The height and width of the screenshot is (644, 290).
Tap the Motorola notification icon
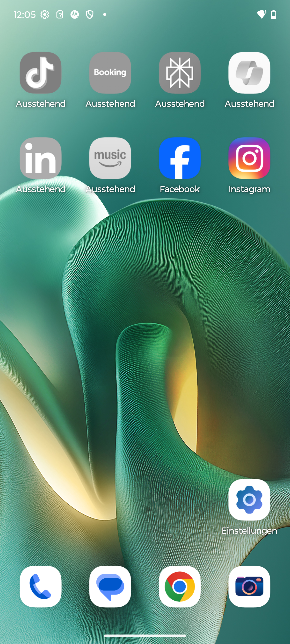[x=75, y=14]
